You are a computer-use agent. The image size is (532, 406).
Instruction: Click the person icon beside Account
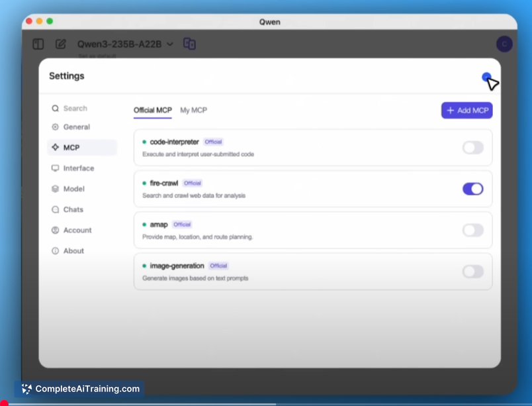click(x=55, y=230)
